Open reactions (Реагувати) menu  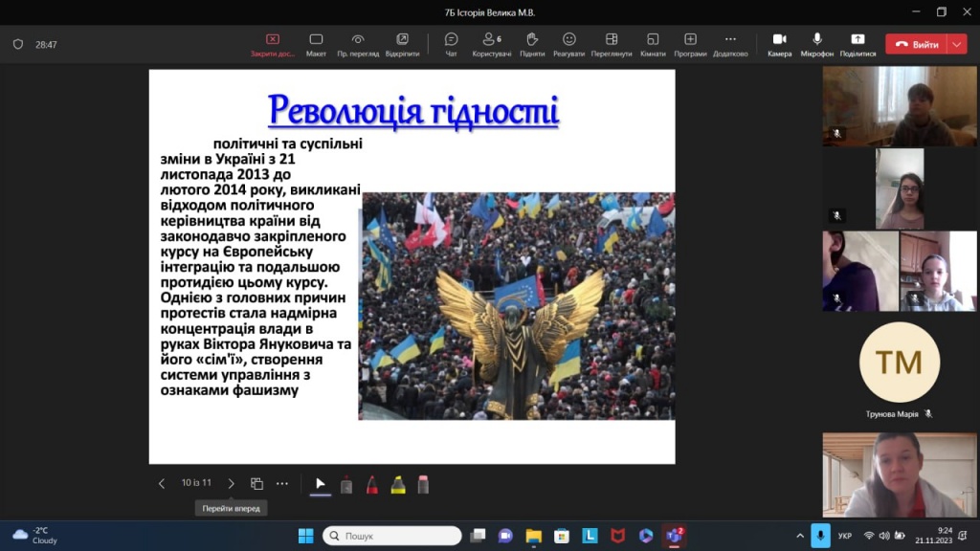point(568,44)
